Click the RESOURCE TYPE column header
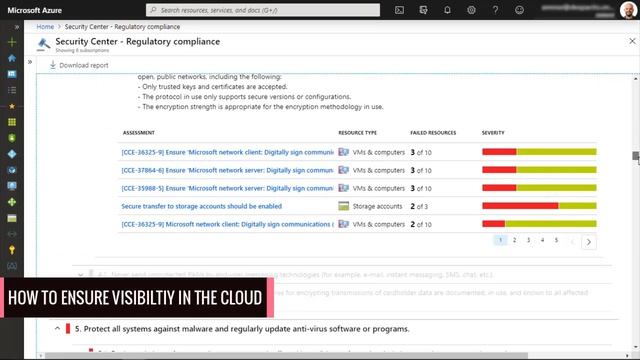The image size is (640, 360). tap(358, 133)
